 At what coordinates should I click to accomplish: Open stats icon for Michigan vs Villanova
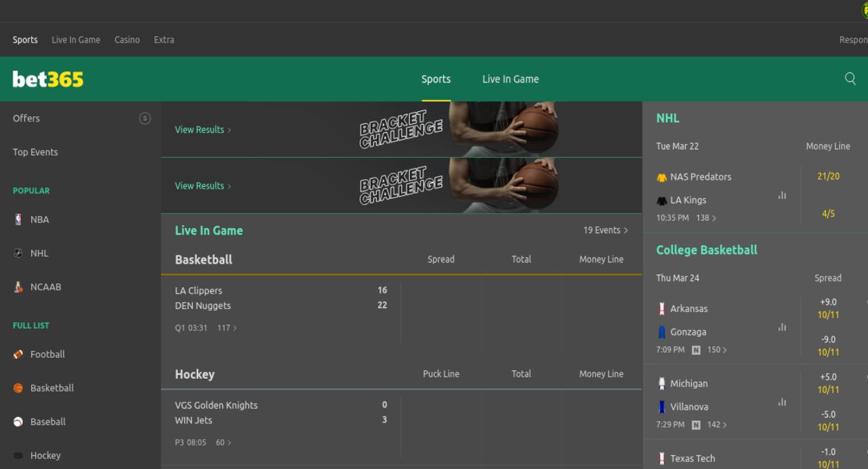(782, 402)
